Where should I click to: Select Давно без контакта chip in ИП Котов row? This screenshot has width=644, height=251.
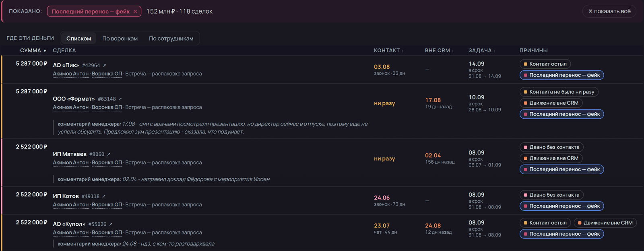(x=552, y=195)
